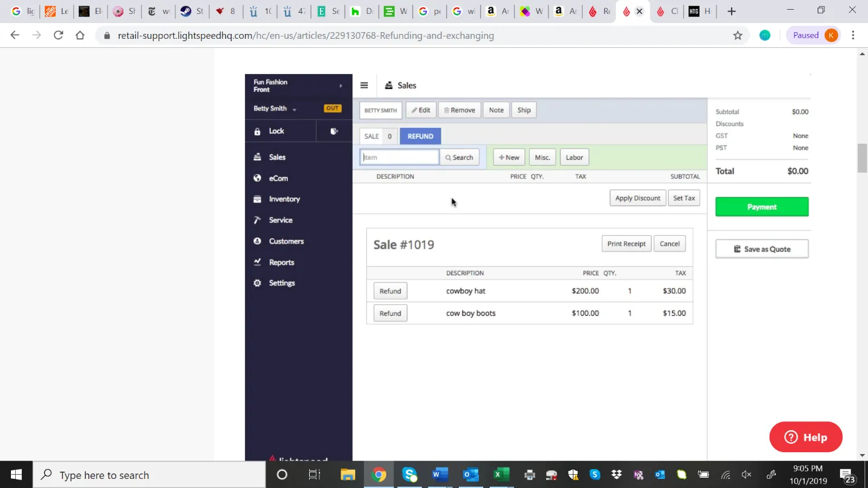
Task: Click the logout icon next to Lock
Action: (x=334, y=131)
